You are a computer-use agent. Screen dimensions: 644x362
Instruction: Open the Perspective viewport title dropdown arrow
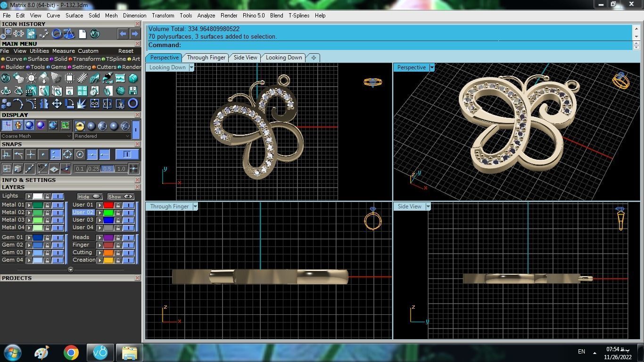pos(431,67)
